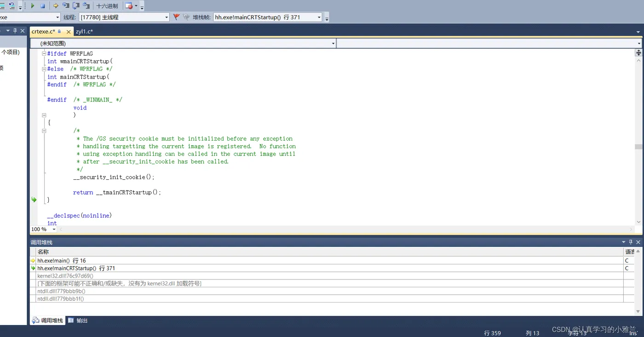Click the #endif /* _WINMAIN_ */ line
The image size is (644, 337).
coord(85,100)
